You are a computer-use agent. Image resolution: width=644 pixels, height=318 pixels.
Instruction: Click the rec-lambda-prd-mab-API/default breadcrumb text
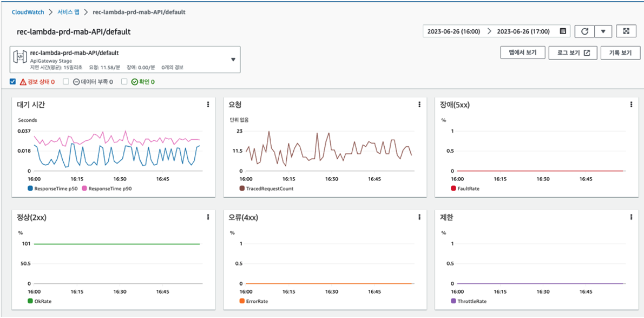pos(139,12)
